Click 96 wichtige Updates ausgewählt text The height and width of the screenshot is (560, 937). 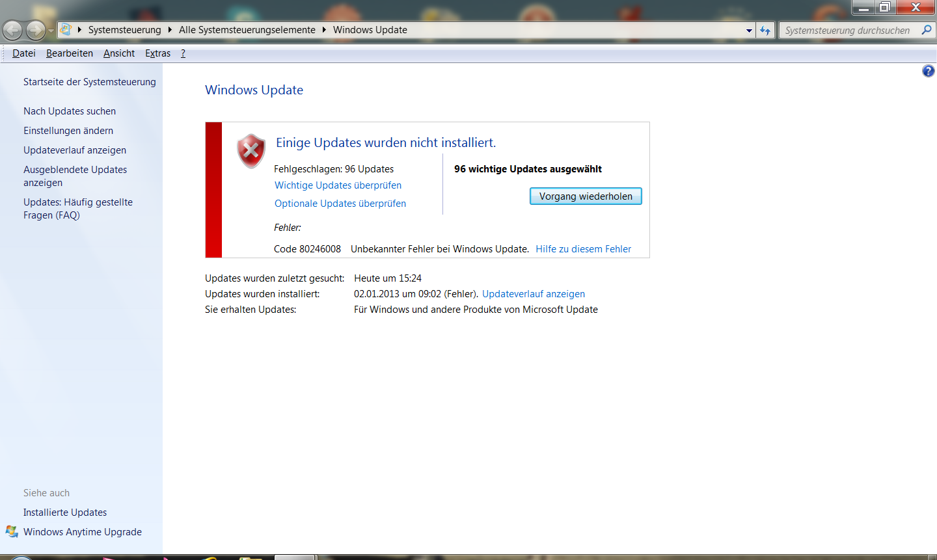tap(528, 169)
